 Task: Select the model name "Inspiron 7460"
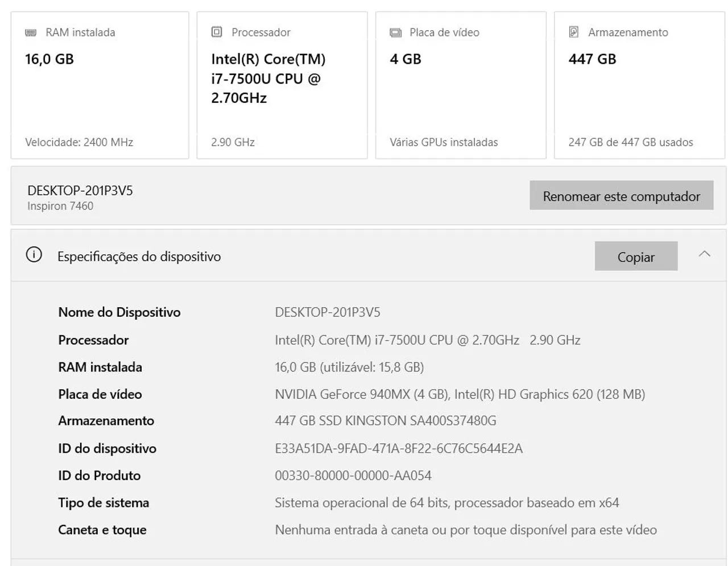[x=60, y=206]
